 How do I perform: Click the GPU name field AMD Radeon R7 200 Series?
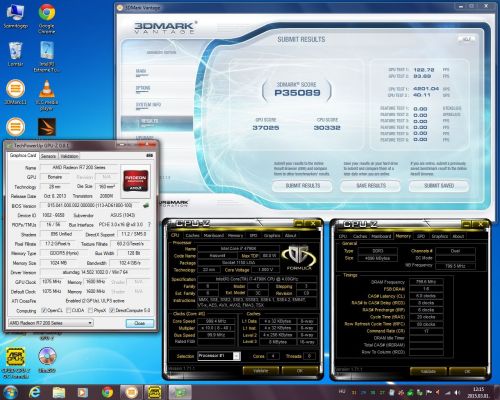(79, 167)
